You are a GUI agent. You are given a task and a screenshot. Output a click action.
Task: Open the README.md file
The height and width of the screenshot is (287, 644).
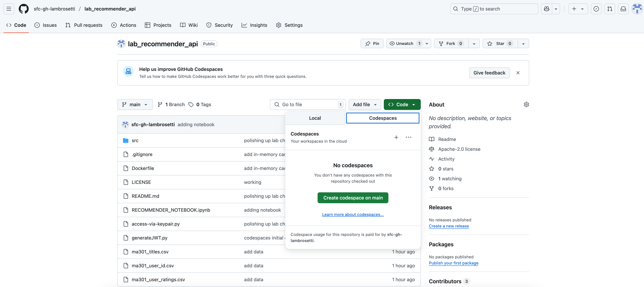point(145,196)
